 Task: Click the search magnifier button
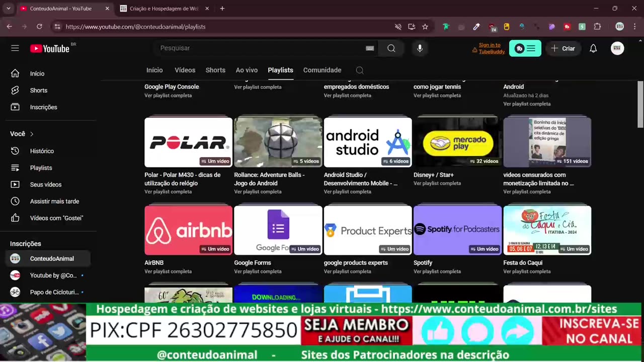coord(391,48)
